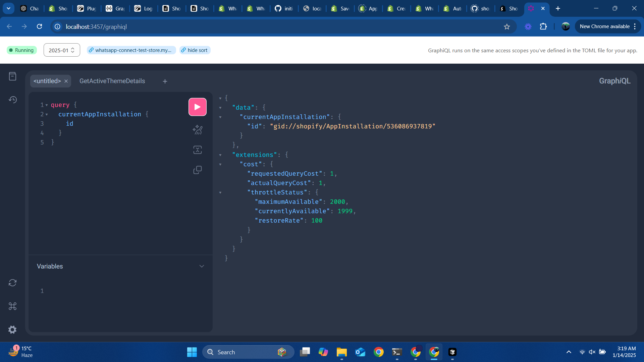This screenshot has height=362, width=644.
Task: Add a new query tab
Action: (x=165, y=81)
